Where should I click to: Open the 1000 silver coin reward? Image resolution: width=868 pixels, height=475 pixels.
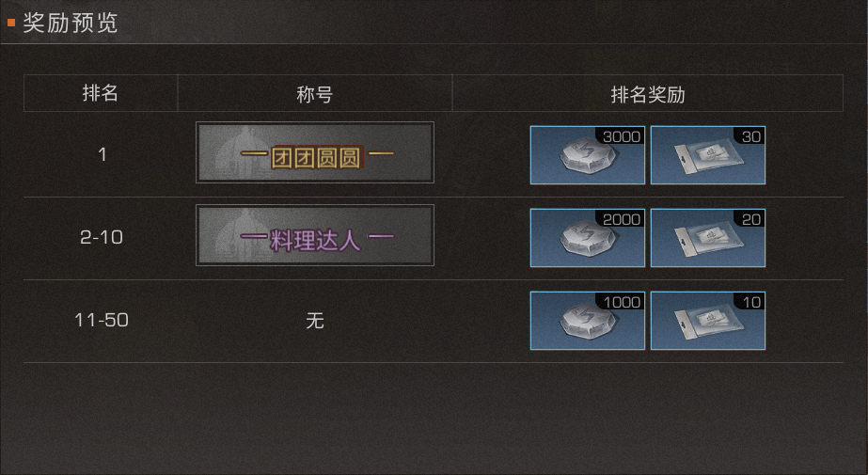[588, 321]
